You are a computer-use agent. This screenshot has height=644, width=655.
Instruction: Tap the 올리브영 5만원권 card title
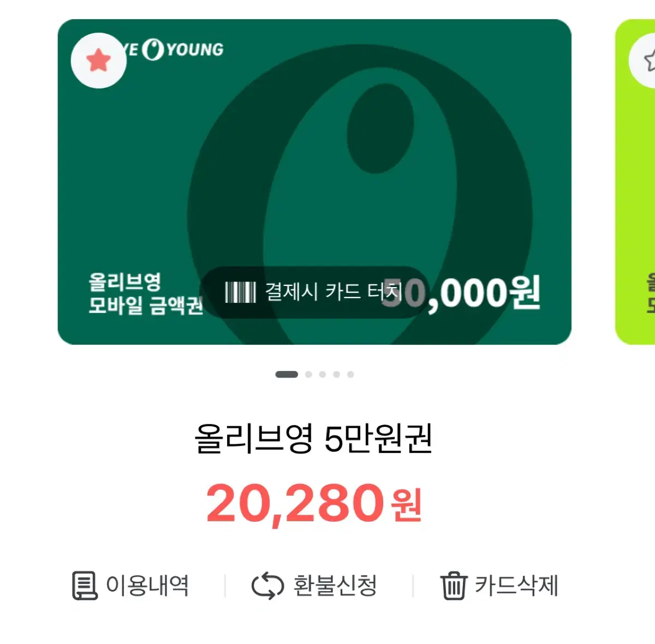314,438
